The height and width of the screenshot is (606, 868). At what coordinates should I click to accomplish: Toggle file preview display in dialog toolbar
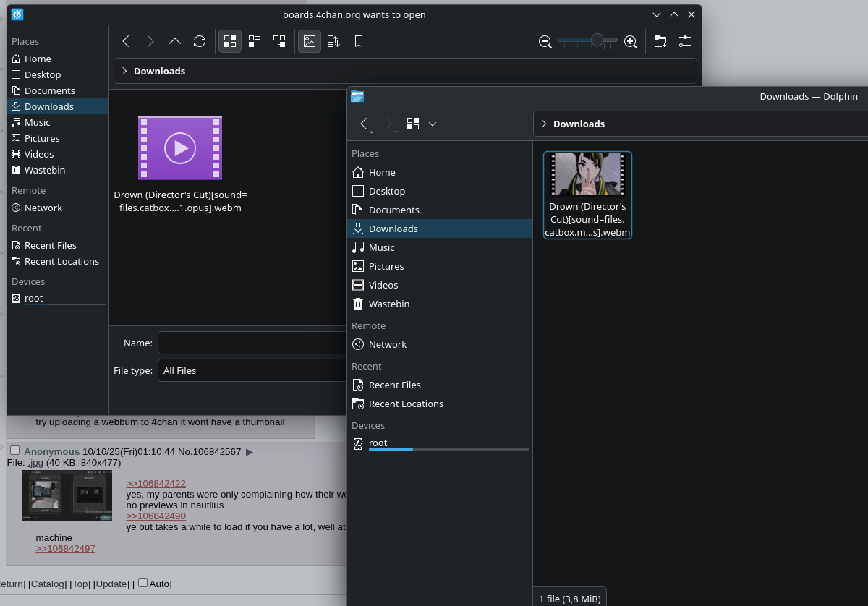click(x=310, y=42)
